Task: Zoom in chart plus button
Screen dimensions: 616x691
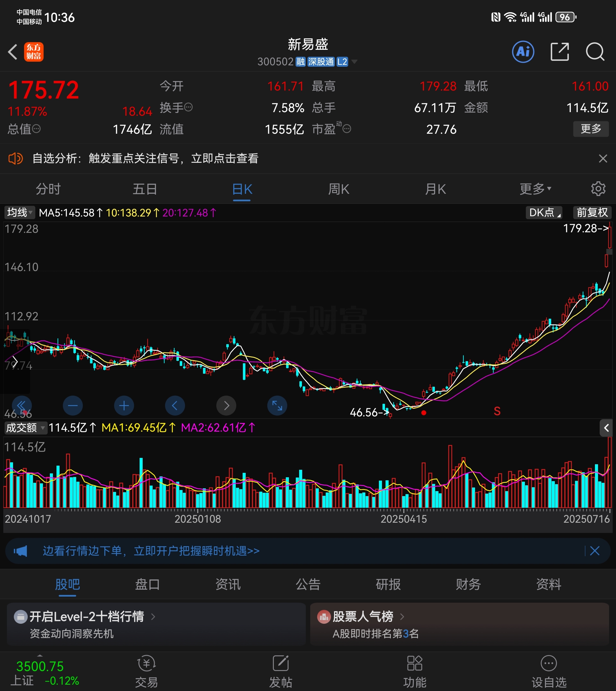Action: [124, 406]
